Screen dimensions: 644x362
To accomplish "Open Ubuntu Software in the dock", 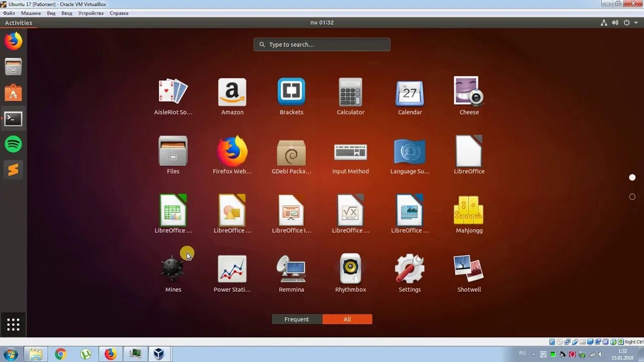I will (x=14, y=93).
